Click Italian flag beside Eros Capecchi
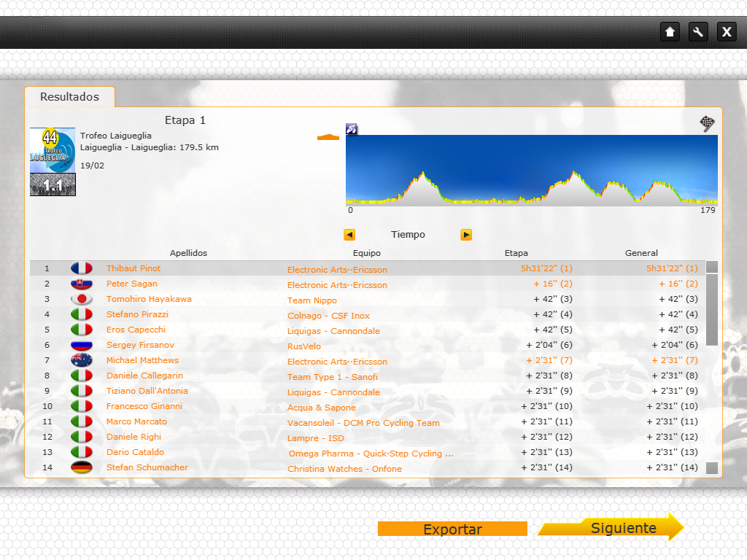Viewport: 747px width, 560px height. pos(82,330)
